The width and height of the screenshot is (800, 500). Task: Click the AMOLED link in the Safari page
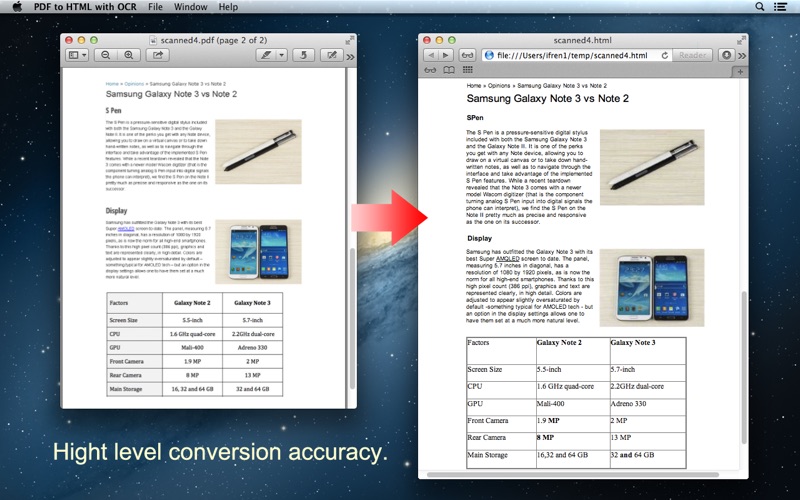pyautogui.click(x=508, y=259)
